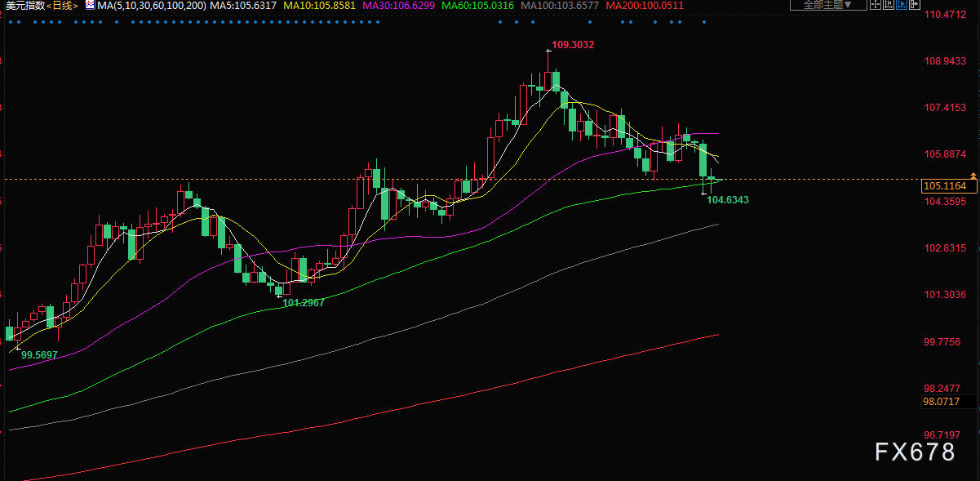Click the measuring range tool icon beside the crosshair
The height and width of the screenshot is (481, 980).
(x=889, y=4)
